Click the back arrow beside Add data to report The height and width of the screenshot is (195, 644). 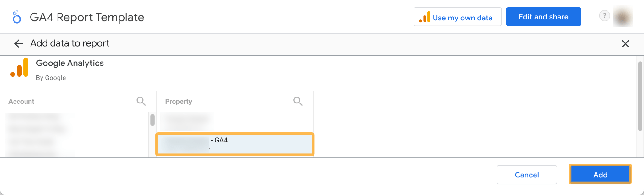18,44
